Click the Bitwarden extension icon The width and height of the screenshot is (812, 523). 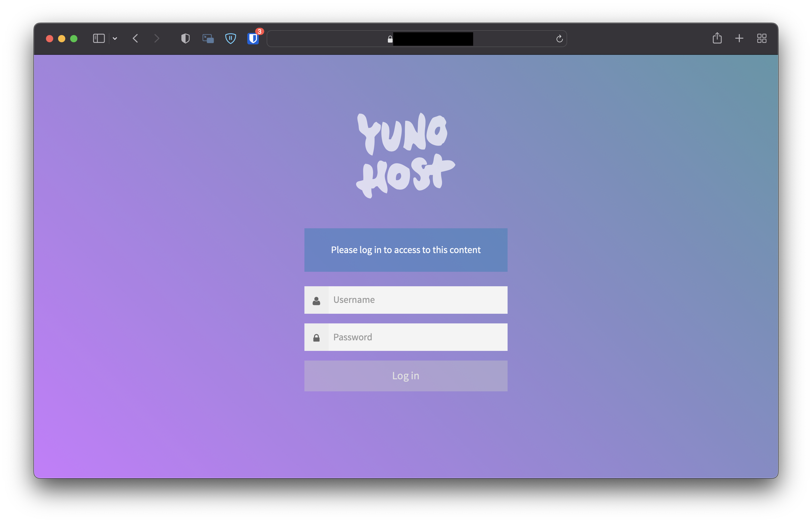(253, 37)
